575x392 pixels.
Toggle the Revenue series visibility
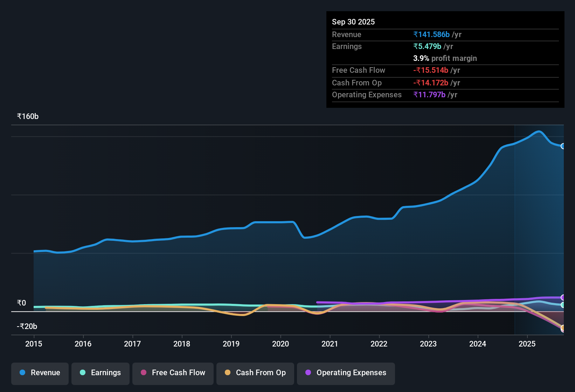point(40,373)
